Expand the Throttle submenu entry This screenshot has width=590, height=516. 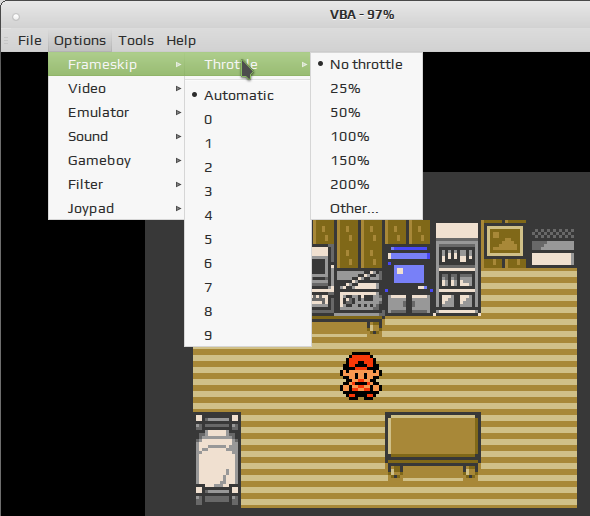click(x=247, y=64)
